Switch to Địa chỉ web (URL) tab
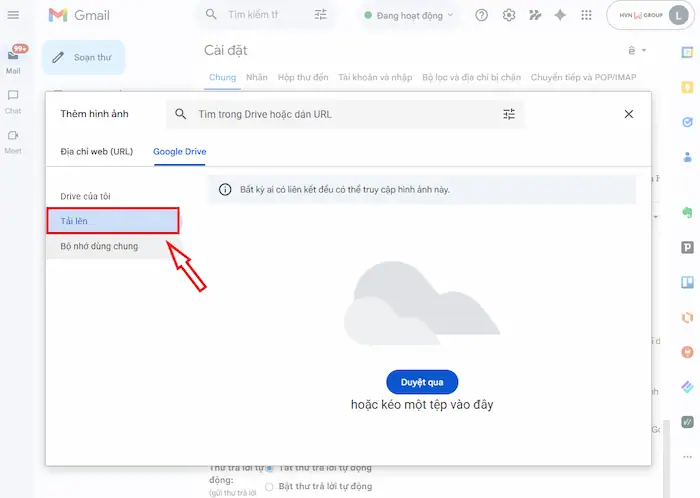Viewport: 700px width, 498px height. point(96,151)
